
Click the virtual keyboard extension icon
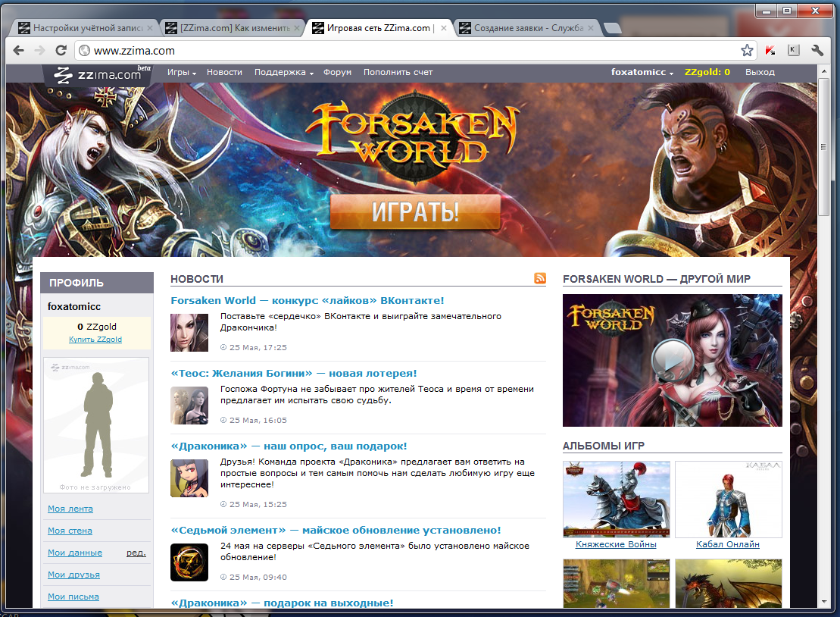(x=793, y=50)
